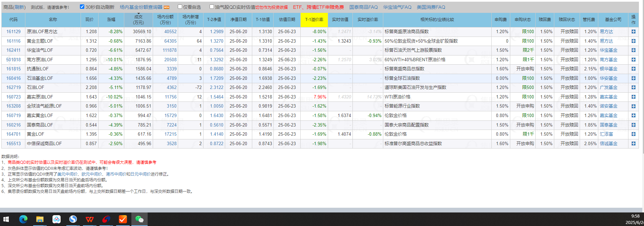The width and height of the screenshot is (644, 226).
Task: Sort the table by 涨幅 column header
Action: [x=111, y=20]
